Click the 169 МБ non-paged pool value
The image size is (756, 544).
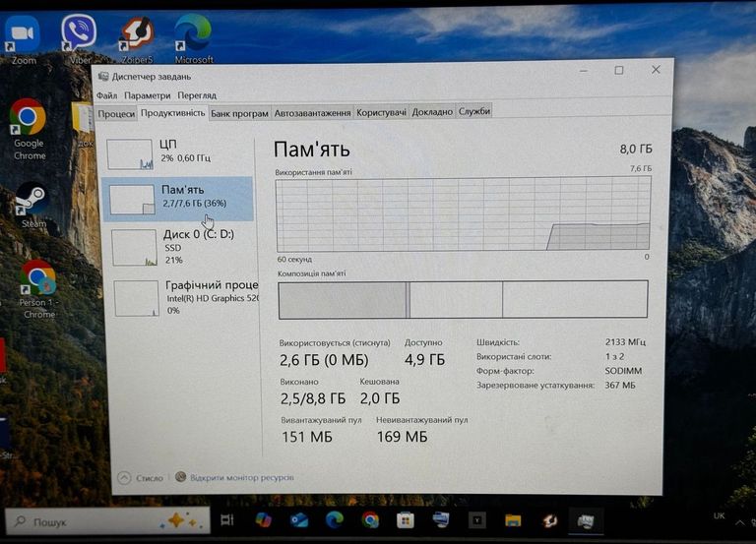tap(402, 437)
